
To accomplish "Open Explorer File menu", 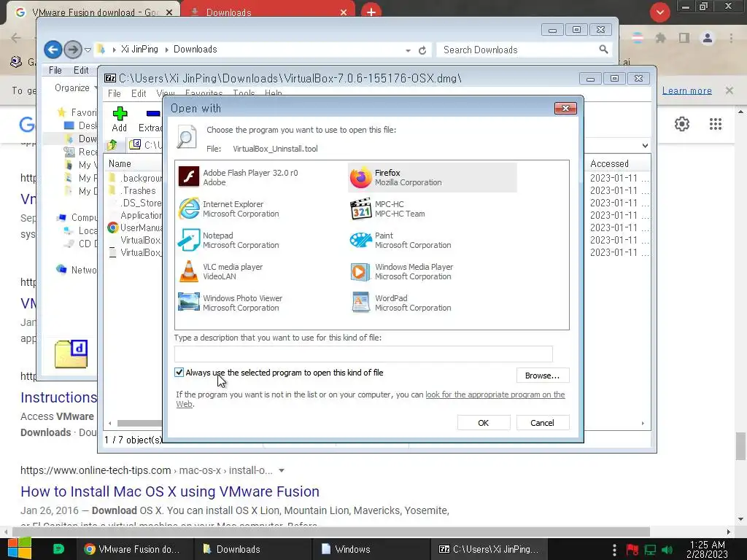I will 55,70.
